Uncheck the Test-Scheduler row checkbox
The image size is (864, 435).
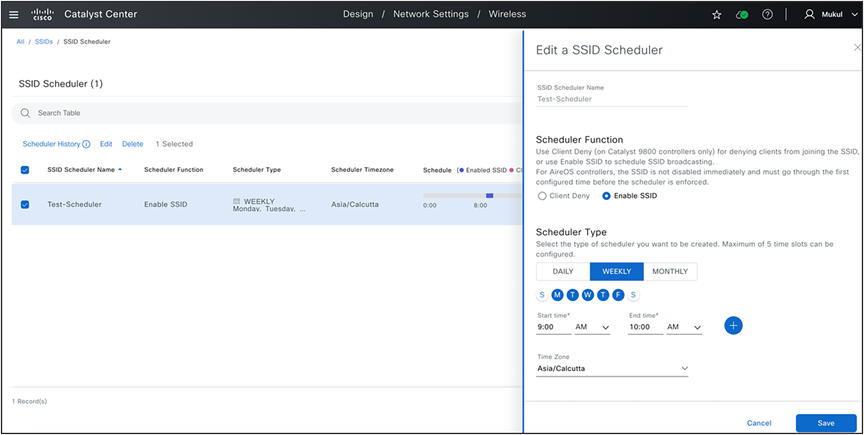pos(25,205)
